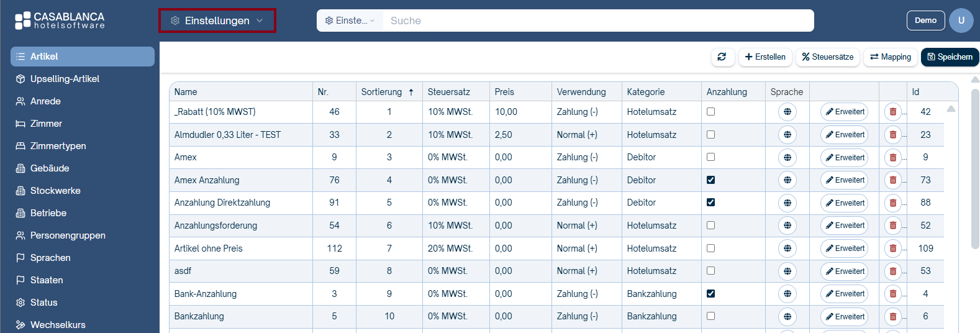The width and height of the screenshot is (980, 333).
Task: Toggle Anzahlung checkbox for Amex row
Action: click(710, 157)
